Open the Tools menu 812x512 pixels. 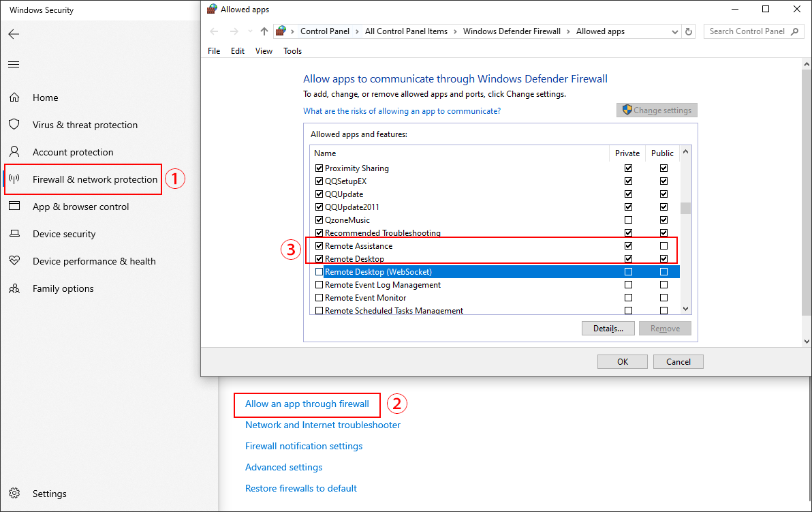[293, 50]
